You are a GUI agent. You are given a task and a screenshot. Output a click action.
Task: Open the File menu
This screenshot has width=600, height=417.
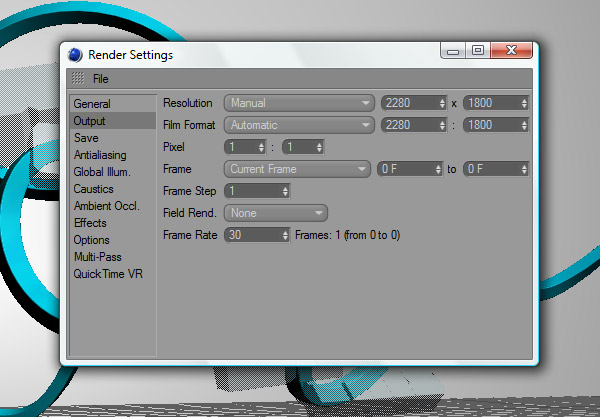pos(101,79)
